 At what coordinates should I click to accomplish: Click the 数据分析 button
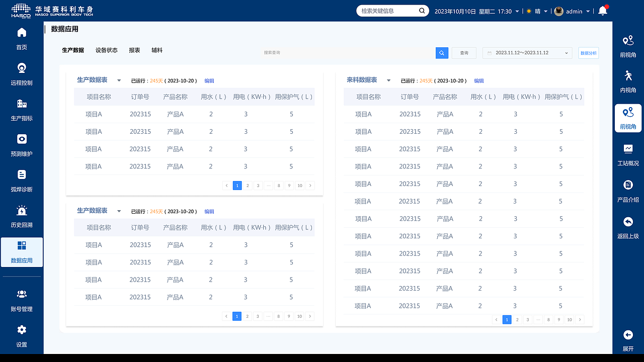click(589, 53)
